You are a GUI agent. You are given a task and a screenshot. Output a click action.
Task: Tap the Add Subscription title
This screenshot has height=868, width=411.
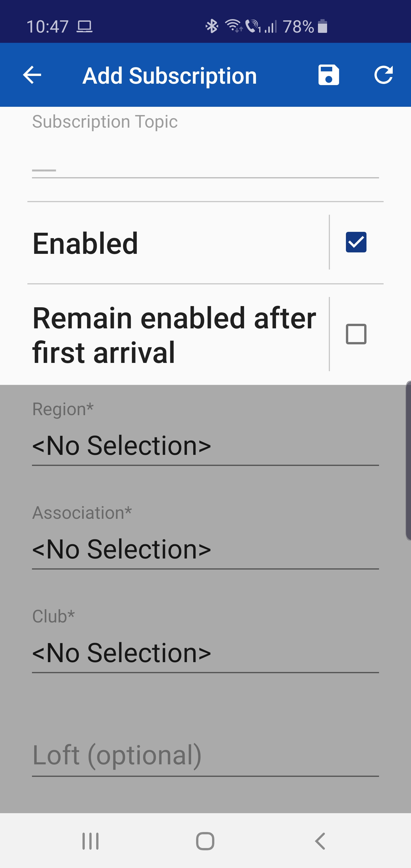pyautogui.click(x=170, y=75)
